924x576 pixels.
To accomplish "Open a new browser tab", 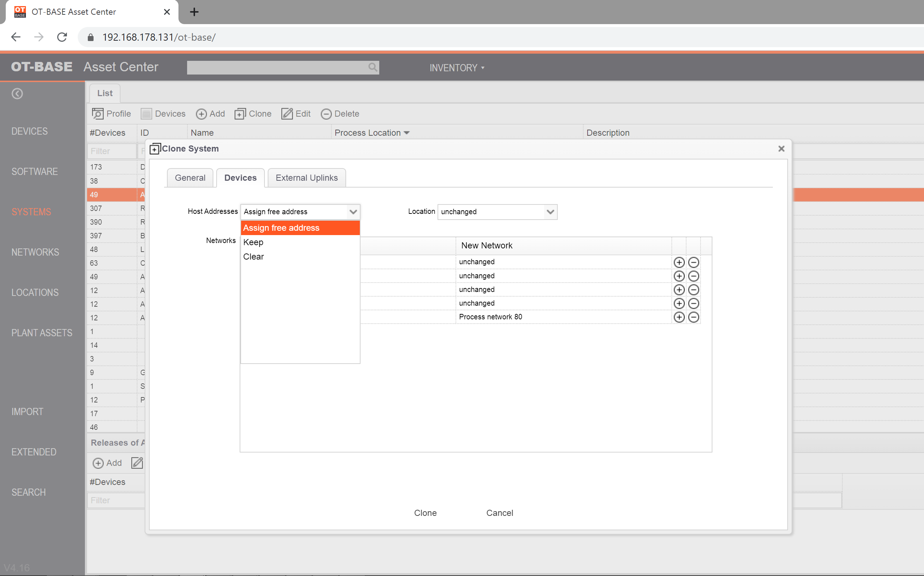I will 194,12.
